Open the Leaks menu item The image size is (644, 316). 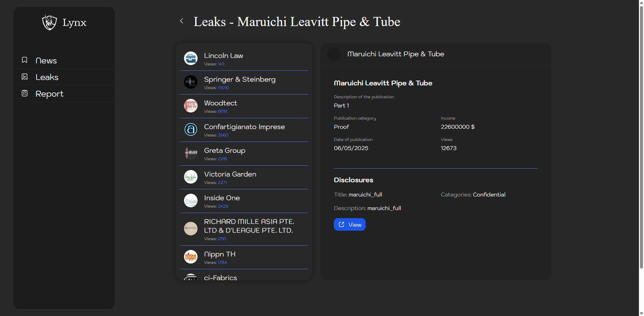47,77
